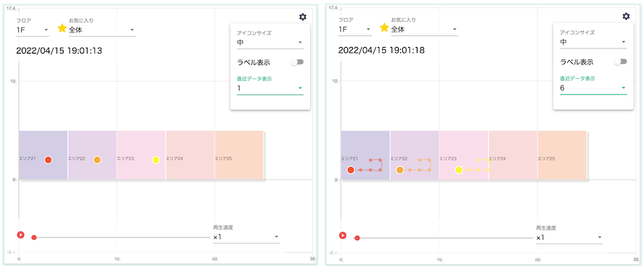The height and width of the screenshot is (269, 644).
Task: Toggle ラベル表示 switch in left panel
Action: (297, 62)
